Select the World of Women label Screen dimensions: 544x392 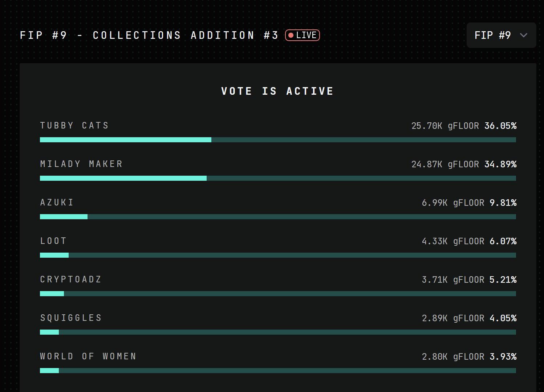click(88, 356)
